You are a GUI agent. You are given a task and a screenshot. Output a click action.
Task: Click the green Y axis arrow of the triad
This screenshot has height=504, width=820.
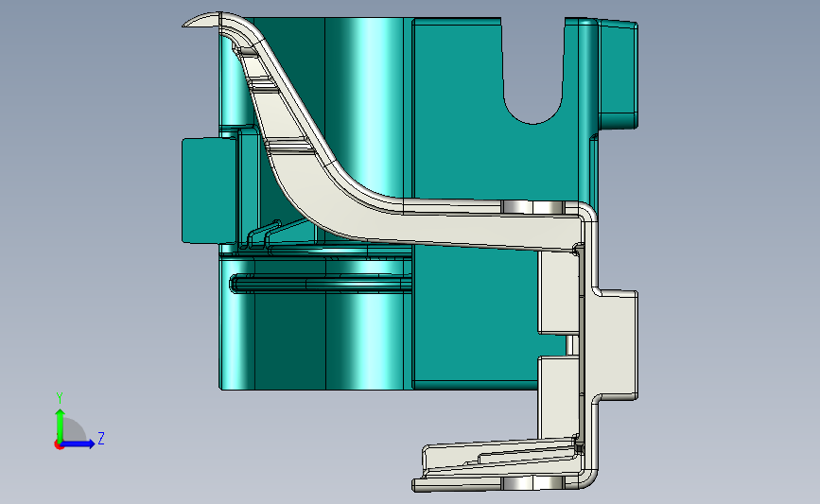[60, 425]
